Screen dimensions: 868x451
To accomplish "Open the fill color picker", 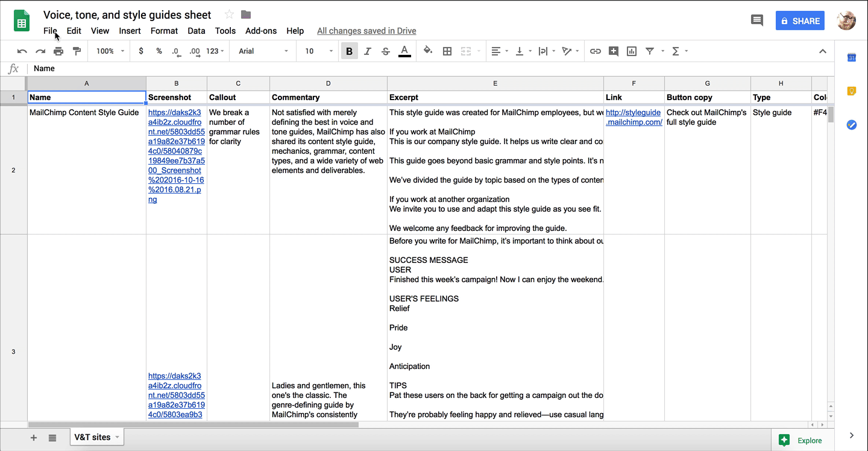I will click(428, 51).
